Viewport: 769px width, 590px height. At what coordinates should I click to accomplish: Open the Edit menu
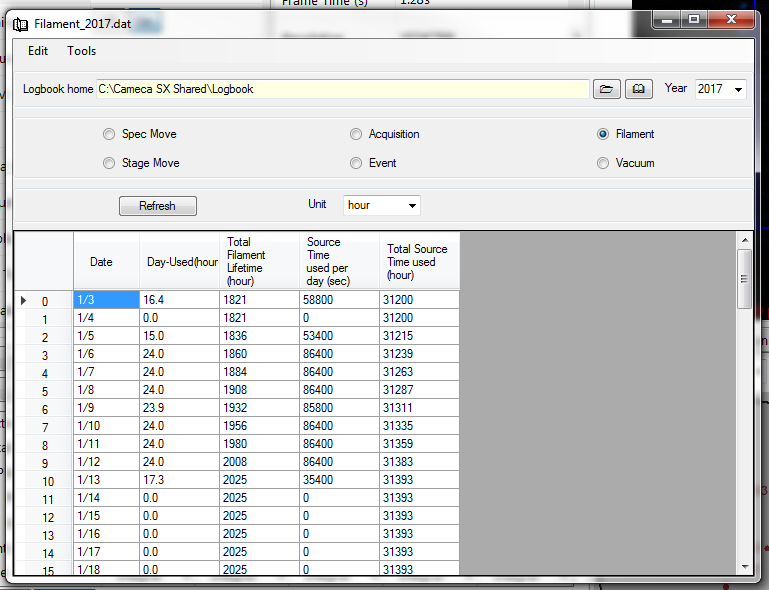(38, 51)
